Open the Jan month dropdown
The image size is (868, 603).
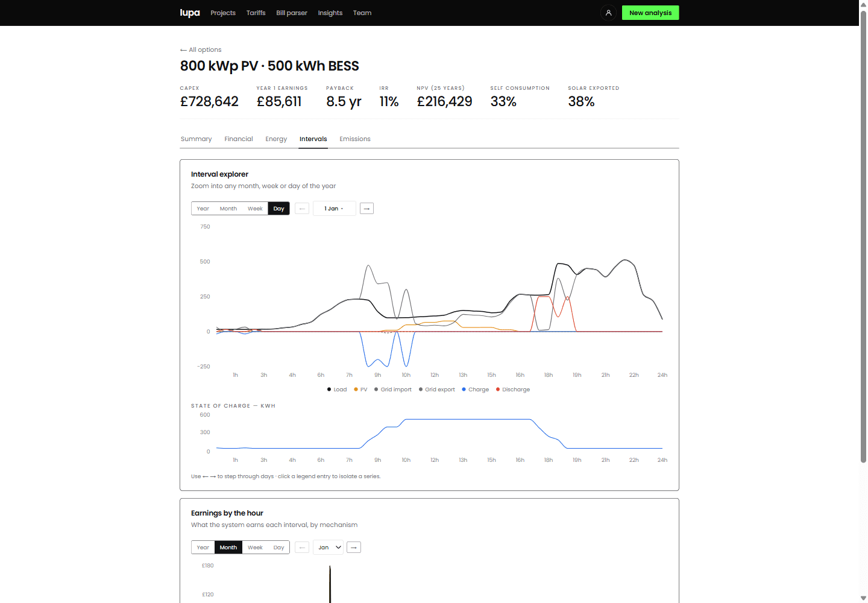[x=328, y=548]
